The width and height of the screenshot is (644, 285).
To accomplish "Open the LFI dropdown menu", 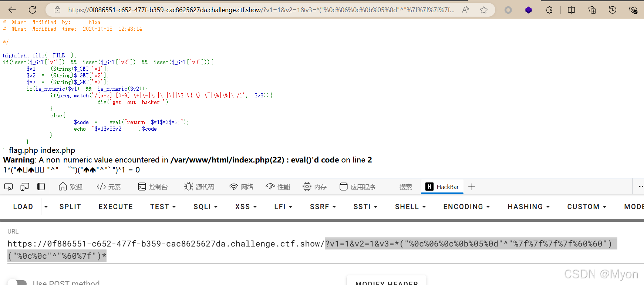I will 283,207.
